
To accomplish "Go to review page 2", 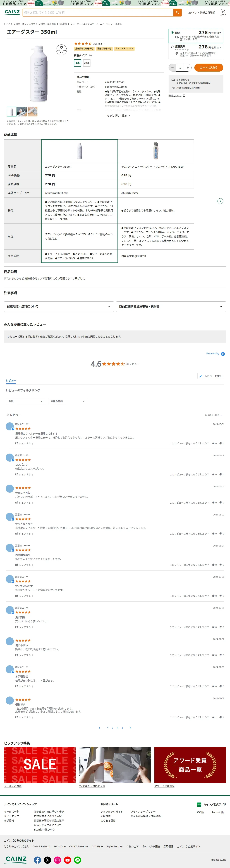I will point(113,728).
